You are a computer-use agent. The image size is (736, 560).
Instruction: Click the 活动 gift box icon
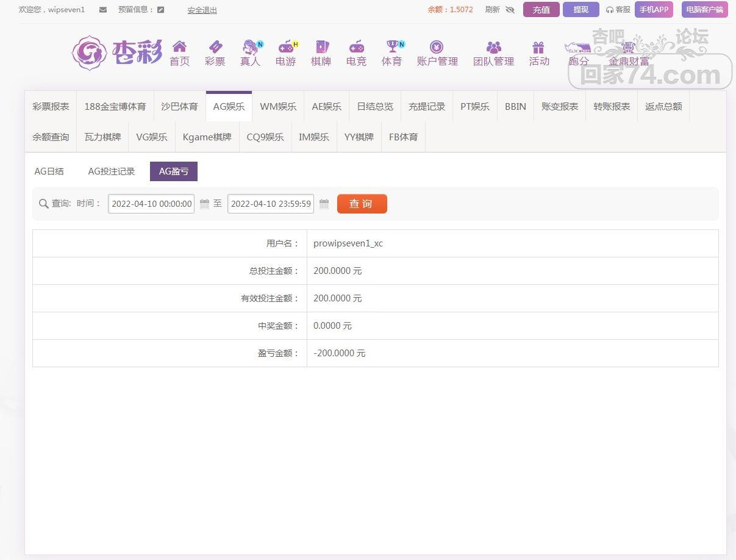(538, 47)
